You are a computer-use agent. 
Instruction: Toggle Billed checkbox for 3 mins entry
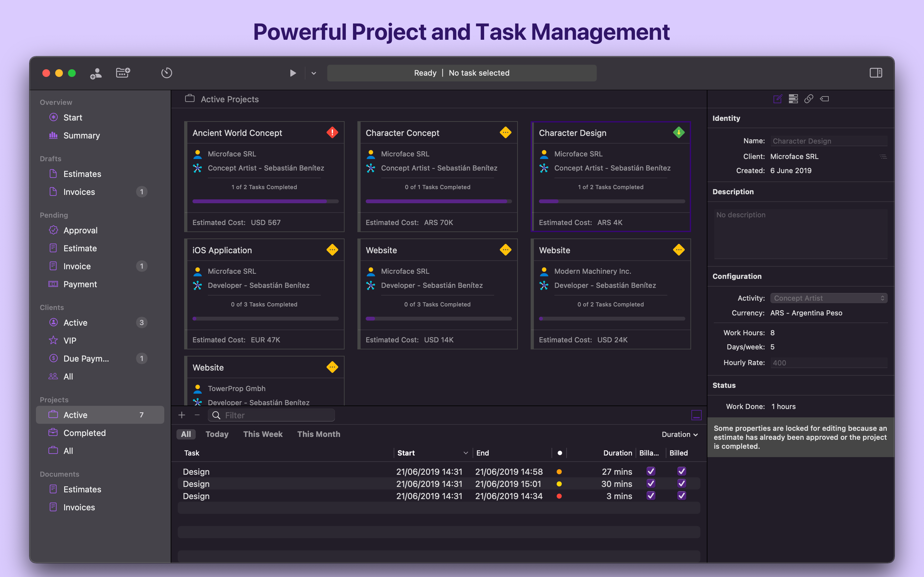click(681, 496)
